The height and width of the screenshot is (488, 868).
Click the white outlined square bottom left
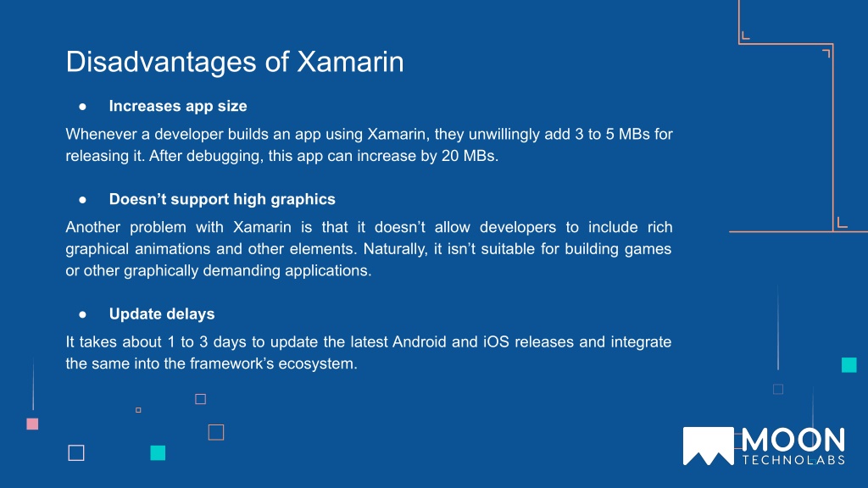(x=76, y=453)
